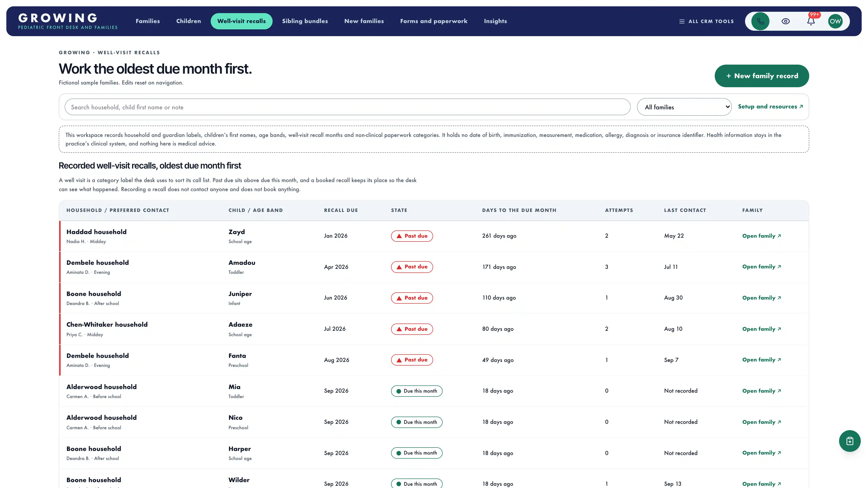Go to the Families tab

[148, 21]
